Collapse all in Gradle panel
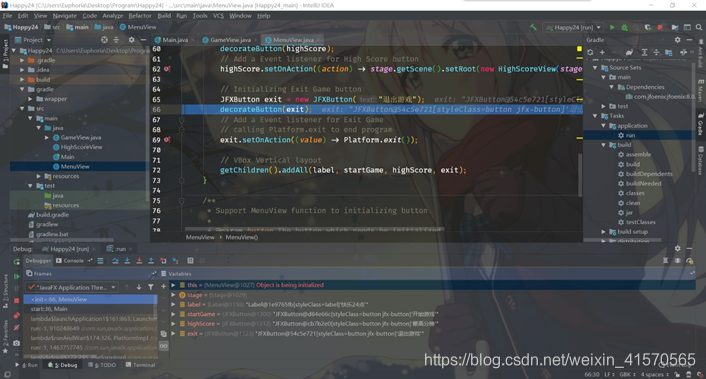Image resolution: width=706 pixels, height=379 pixels. 656,53
